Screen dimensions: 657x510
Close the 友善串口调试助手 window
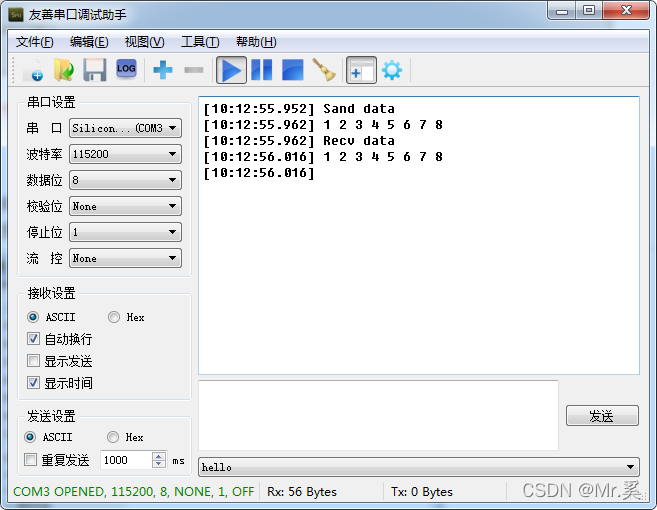pyautogui.click(x=626, y=11)
